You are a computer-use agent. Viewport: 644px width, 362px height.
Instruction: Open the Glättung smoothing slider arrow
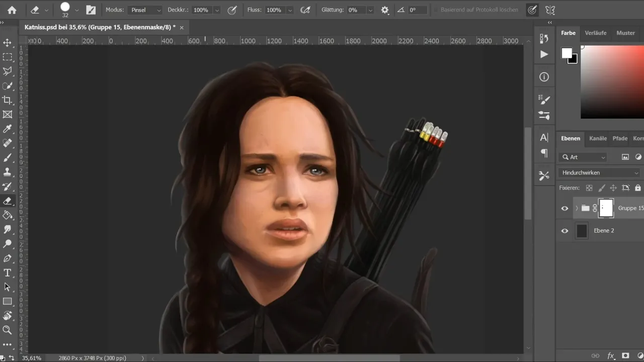370,10
